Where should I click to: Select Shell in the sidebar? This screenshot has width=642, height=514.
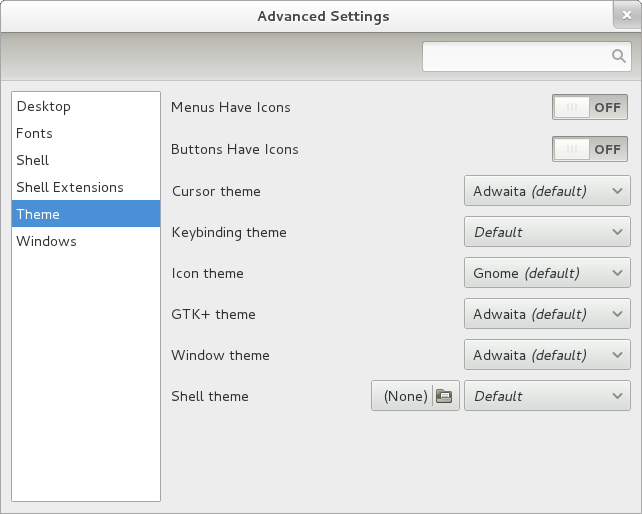point(86,160)
